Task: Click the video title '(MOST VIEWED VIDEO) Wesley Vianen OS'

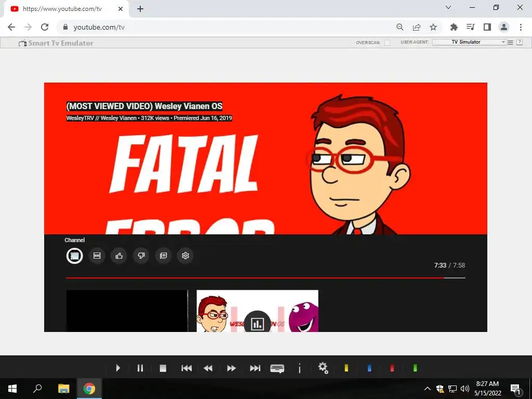Action: pyautogui.click(x=144, y=106)
